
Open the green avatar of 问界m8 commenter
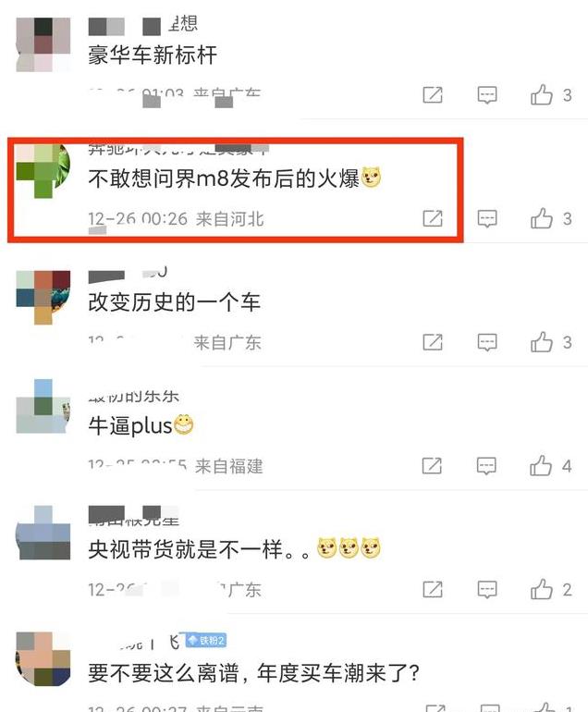(43, 171)
